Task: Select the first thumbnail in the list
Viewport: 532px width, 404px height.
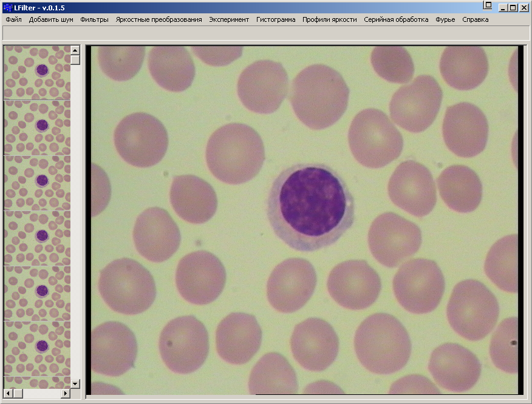Action: coord(37,73)
